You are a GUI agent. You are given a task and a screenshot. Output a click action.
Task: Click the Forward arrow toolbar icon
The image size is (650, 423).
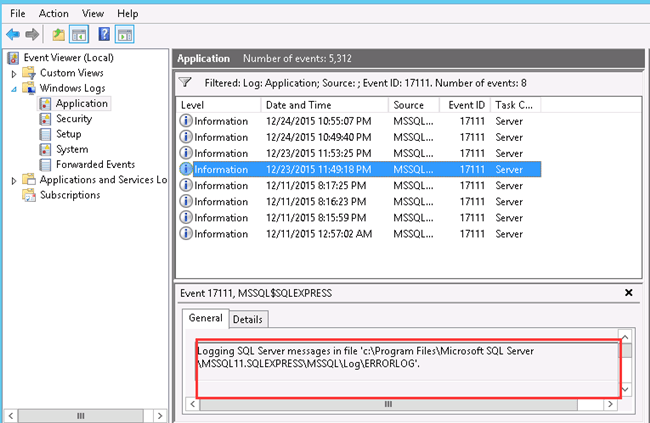tap(32, 34)
